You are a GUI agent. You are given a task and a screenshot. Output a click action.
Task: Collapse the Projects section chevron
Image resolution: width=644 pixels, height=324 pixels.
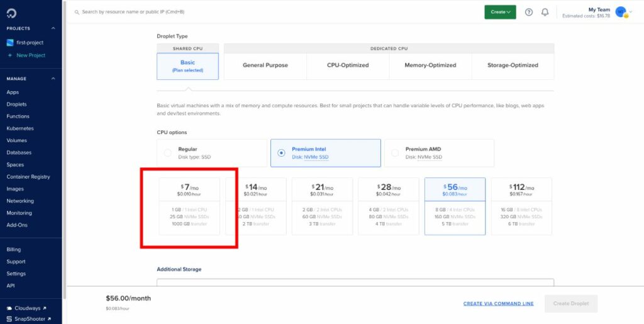53,28
